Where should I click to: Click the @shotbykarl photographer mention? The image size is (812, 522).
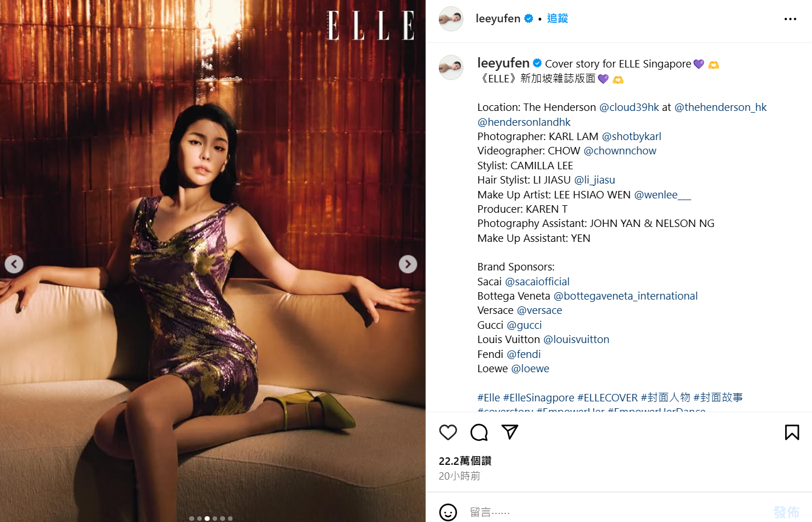pyautogui.click(x=631, y=137)
